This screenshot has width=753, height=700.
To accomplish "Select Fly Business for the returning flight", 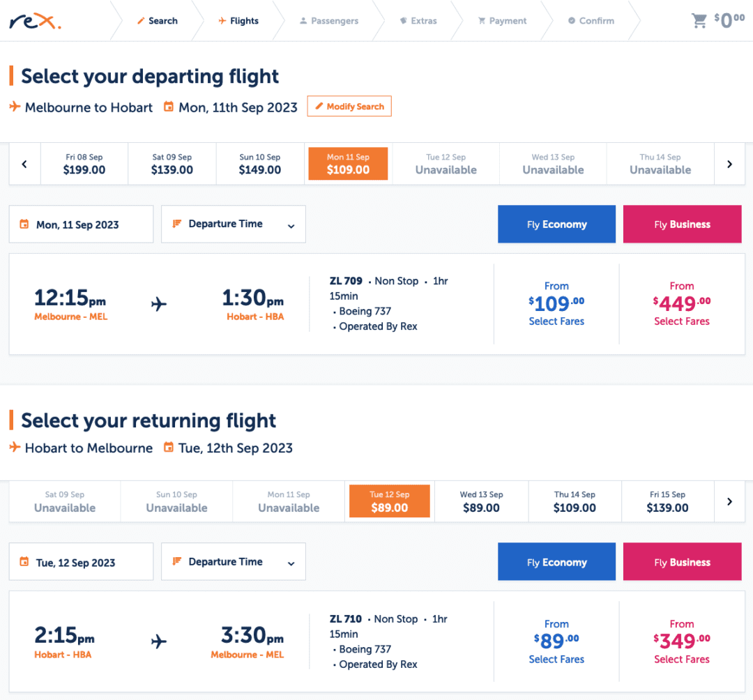I will coord(682,561).
